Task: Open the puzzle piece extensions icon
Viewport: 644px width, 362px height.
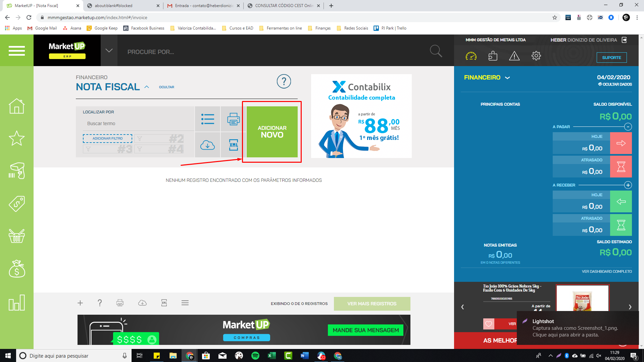Action: point(493,56)
